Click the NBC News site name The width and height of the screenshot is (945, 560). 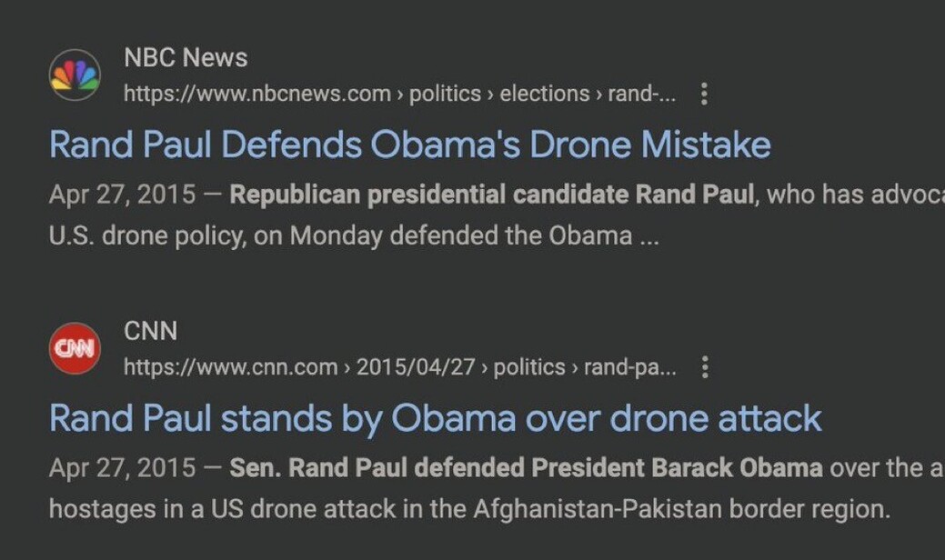(x=186, y=57)
